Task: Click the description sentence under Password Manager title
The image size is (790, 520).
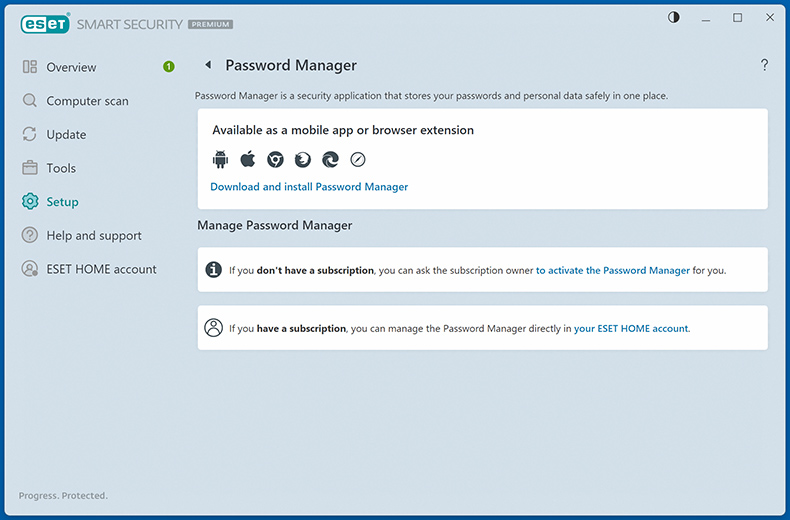Action: [x=431, y=96]
